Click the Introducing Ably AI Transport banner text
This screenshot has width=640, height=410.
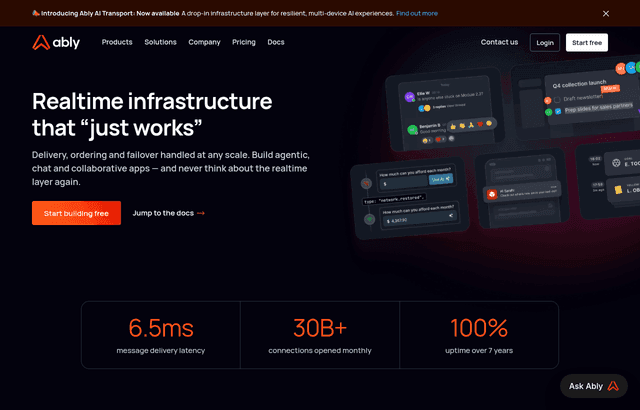pyautogui.click(x=110, y=13)
